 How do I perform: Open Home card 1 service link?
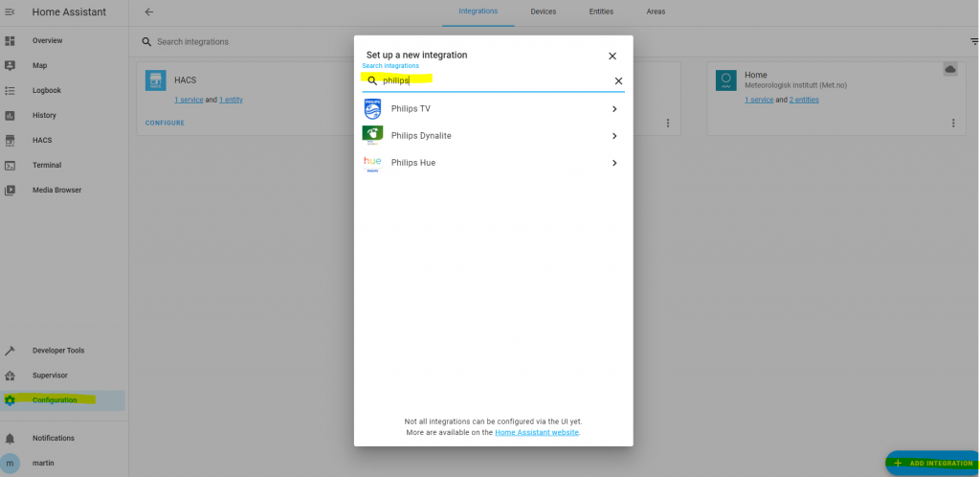pos(759,100)
